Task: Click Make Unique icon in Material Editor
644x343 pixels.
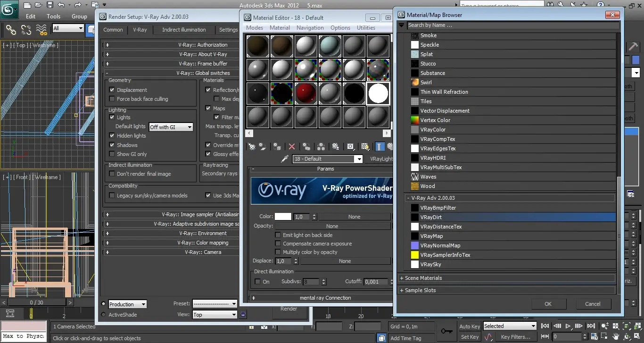Action: click(x=321, y=147)
